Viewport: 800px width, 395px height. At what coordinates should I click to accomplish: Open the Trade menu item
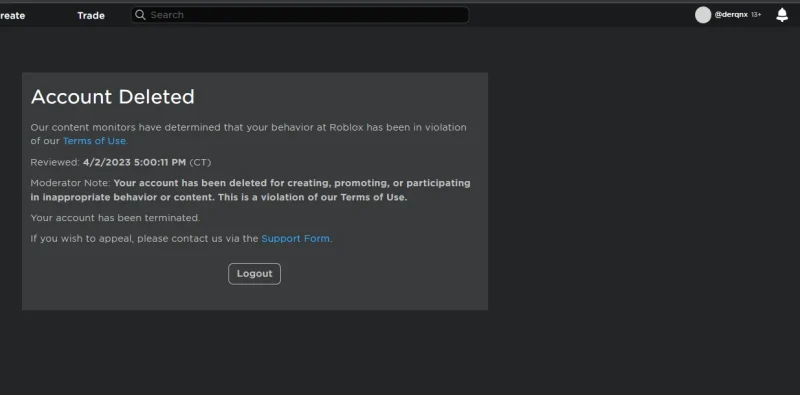pyautogui.click(x=91, y=15)
